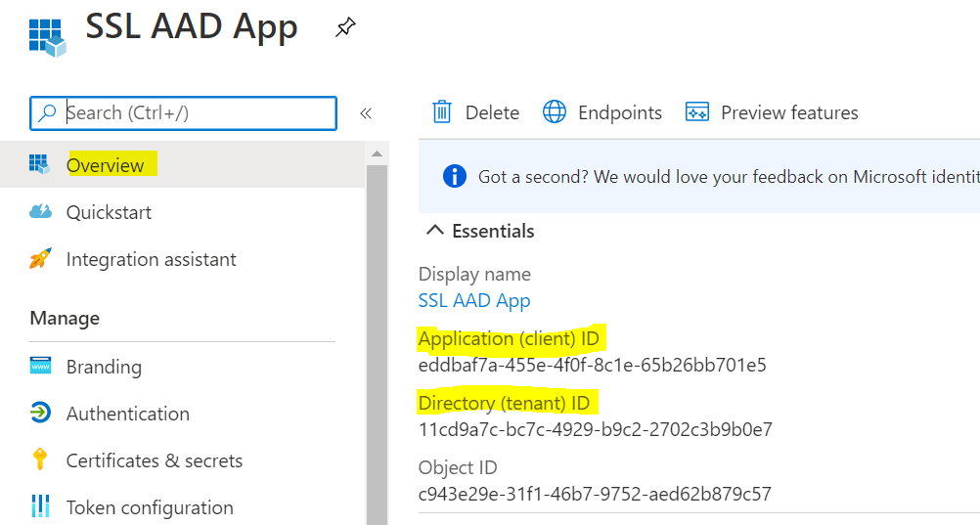980x525 pixels.
Task: Open Integration assistant page
Action: 183,259
